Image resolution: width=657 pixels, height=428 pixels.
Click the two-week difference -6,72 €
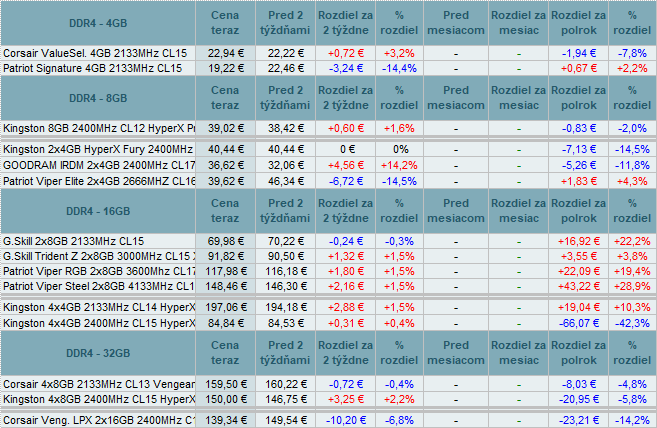click(x=346, y=181)
